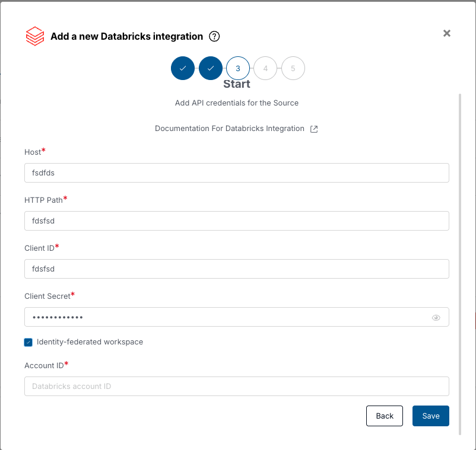Reveal Client Secret with eye icon
The image size is (476, 450).
(436, 317)
